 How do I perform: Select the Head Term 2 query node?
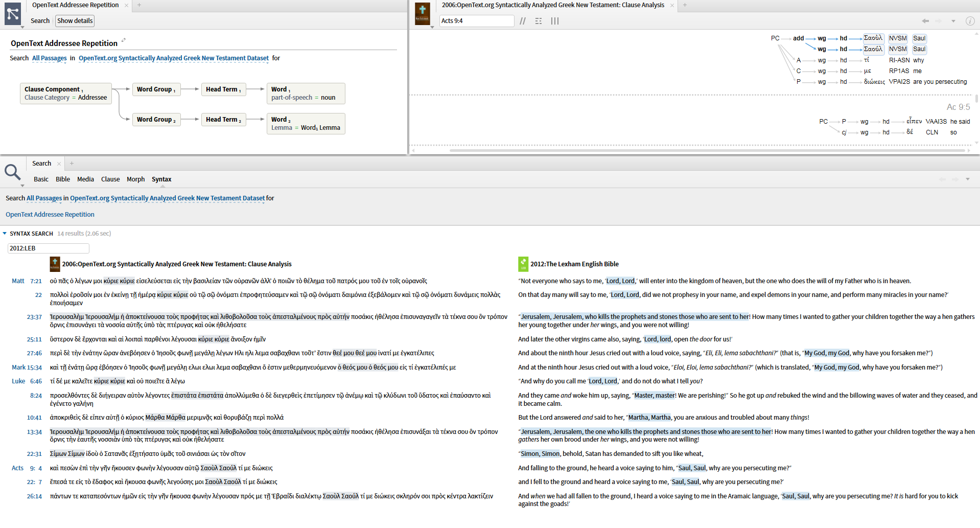(223, 120)
